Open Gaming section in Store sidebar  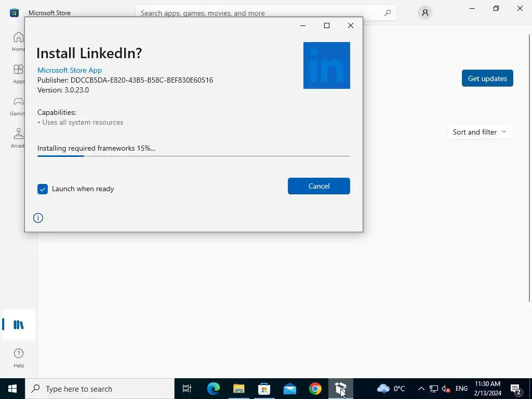point(18,106)
